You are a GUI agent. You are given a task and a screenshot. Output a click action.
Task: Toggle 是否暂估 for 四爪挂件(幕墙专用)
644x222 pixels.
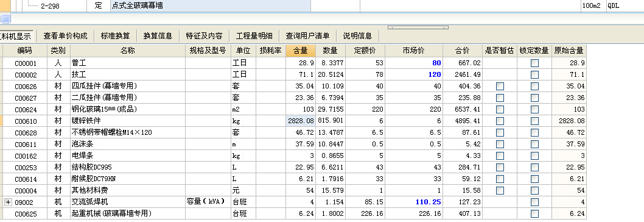pyautogui.click(x=500, y=87)
